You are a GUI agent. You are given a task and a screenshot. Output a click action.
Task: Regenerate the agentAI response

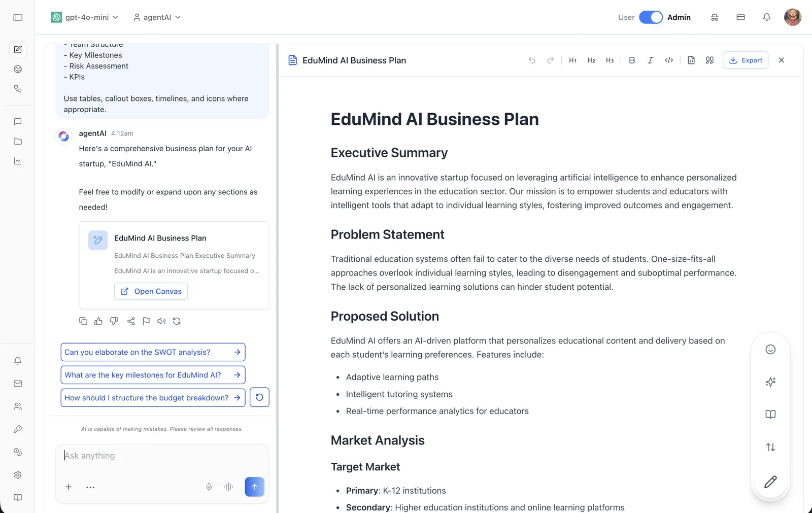(x=177, y=321)
